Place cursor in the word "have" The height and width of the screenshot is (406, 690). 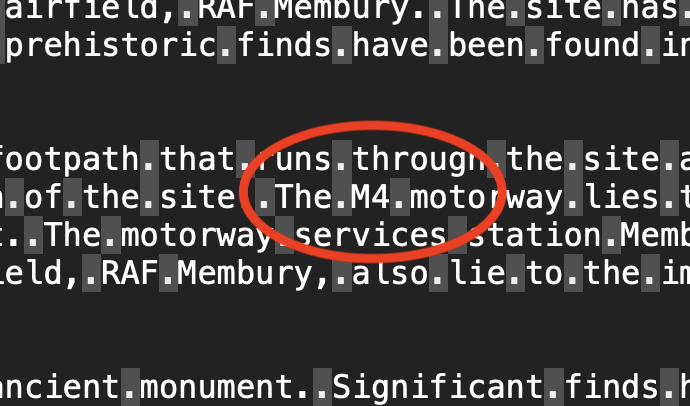point(390,45)
